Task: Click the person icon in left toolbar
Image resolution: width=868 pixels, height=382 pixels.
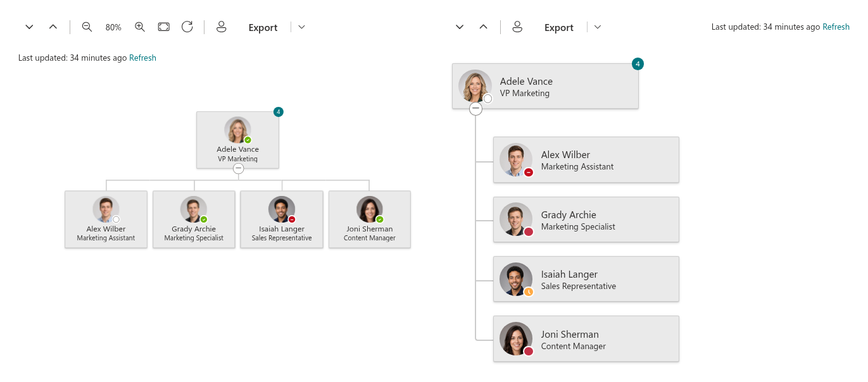Action: click(x=221, y=27)
